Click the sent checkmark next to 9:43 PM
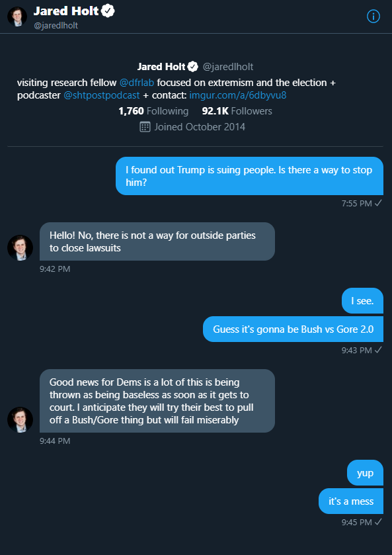The image size is (392, 555). coord(378,350)
